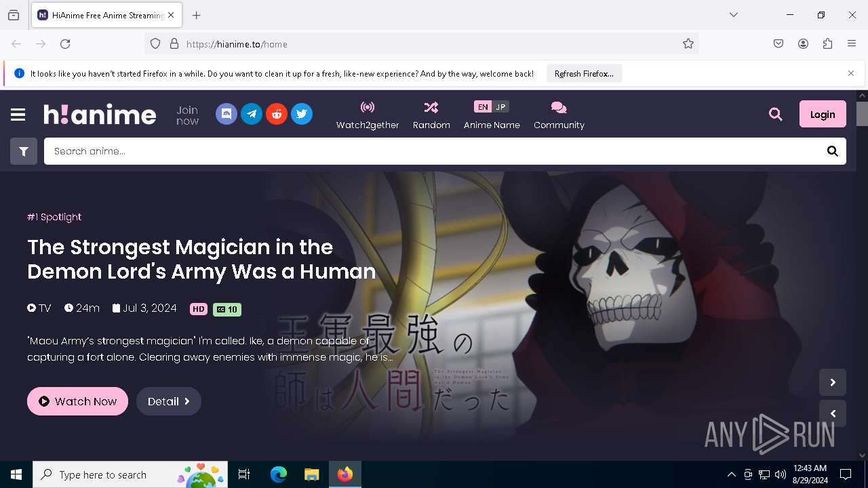Launch Microsoft Edge from taskbar
The height and width of the screenshot is (488, 868).
point(279,474)
